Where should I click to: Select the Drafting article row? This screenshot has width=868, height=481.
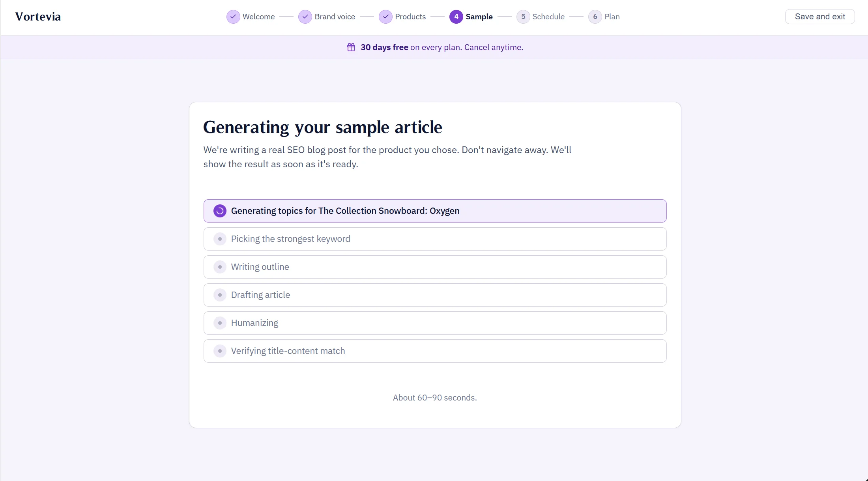point(435,295)
